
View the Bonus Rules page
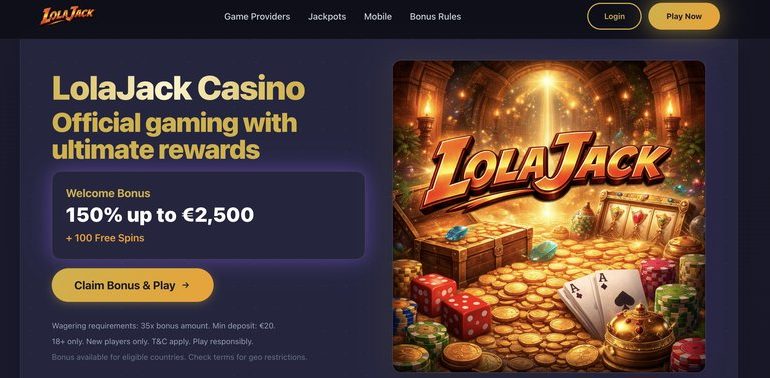435,16
